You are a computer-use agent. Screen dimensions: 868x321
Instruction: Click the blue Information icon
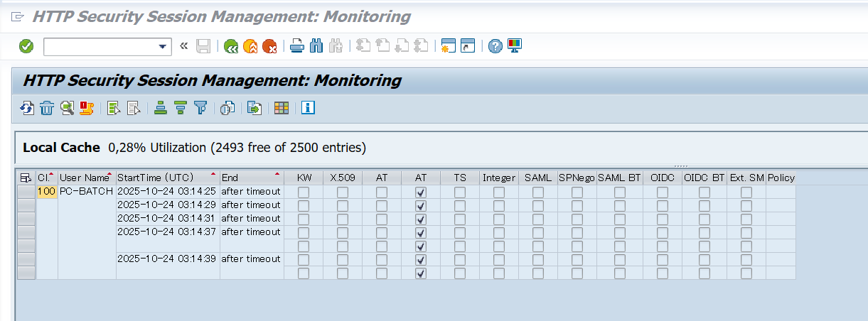(308, 108)
